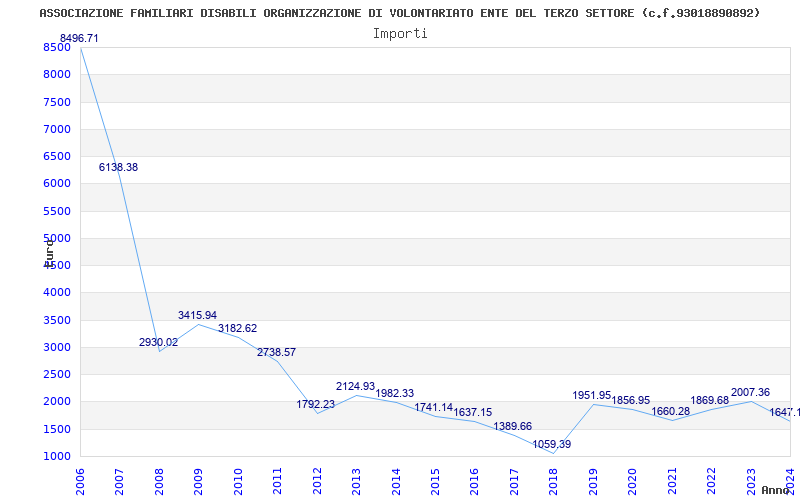The height and width of the screenshot is (500, 800).
Task: Select year 2013 on the x-axis
Action: tap(356, 482)
